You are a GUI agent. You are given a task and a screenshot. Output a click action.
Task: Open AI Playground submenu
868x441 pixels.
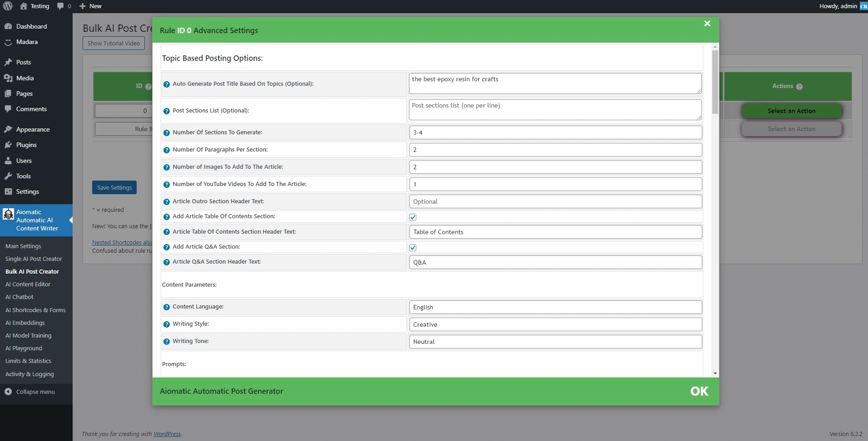coord(24,348)
